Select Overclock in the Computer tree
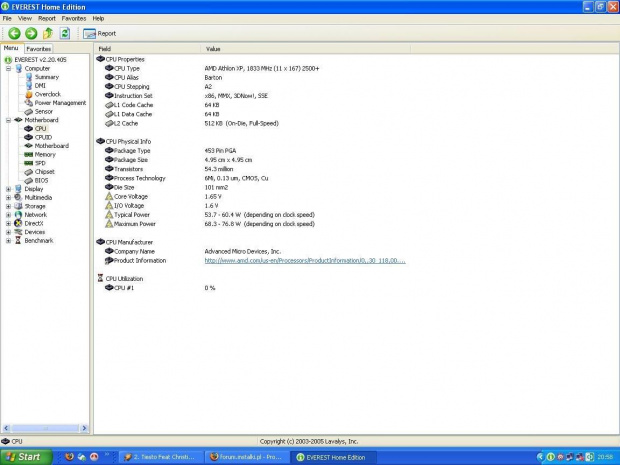The width and height of the screenshot is (620, 465). point(47,94)
